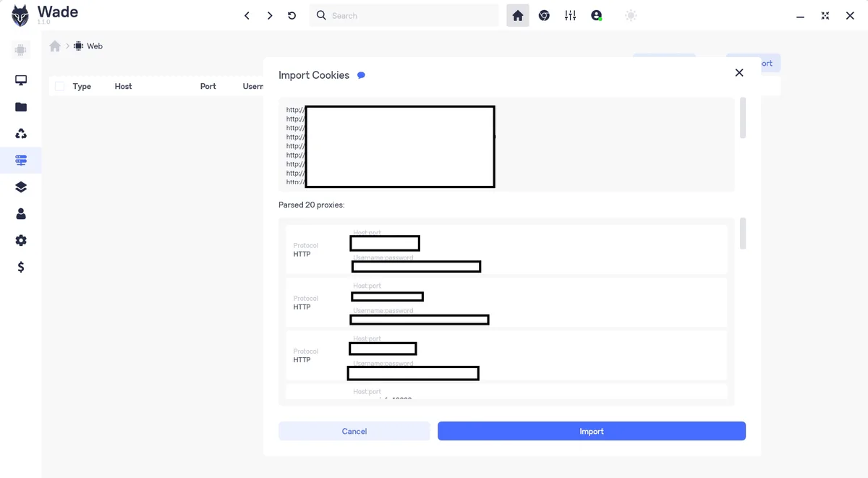The width and height of the screenshot is (868, 478).
Task: Click the Host column header
Action: (123, 86)
